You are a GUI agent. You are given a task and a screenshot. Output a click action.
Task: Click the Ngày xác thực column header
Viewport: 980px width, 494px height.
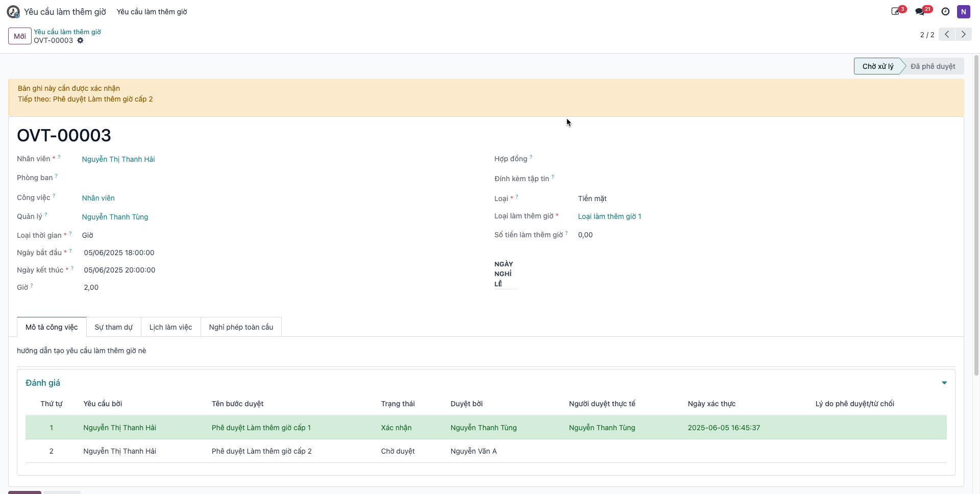click(x=712, y=404)
